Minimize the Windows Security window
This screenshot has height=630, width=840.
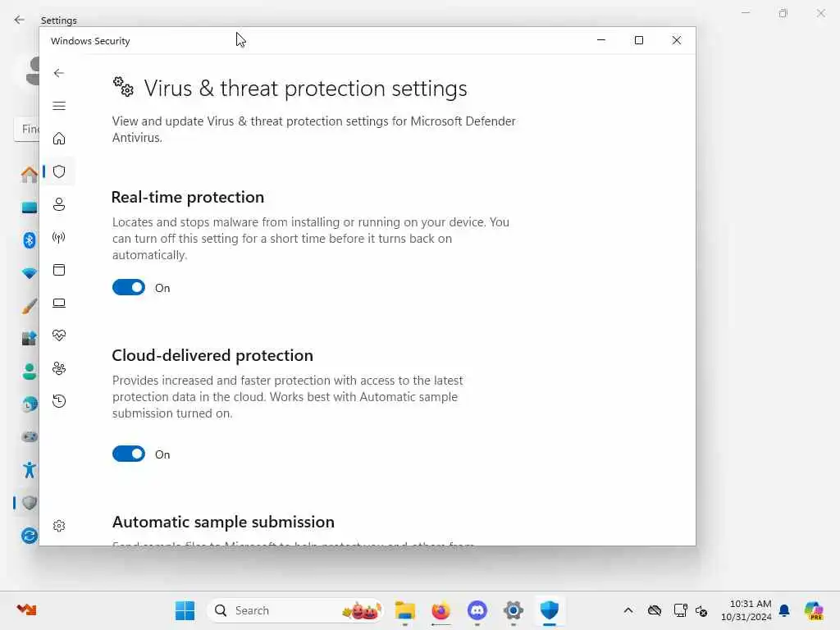coord(601,40)
